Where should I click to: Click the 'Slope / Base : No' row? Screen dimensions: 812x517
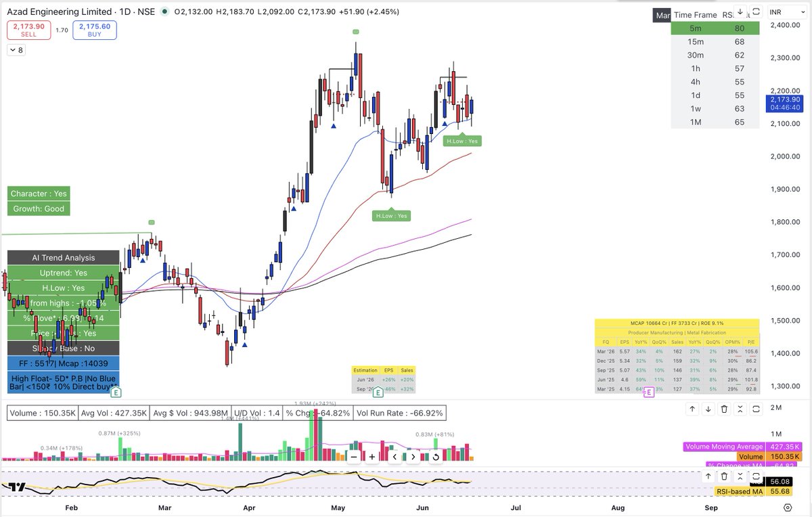pos(64,348)
